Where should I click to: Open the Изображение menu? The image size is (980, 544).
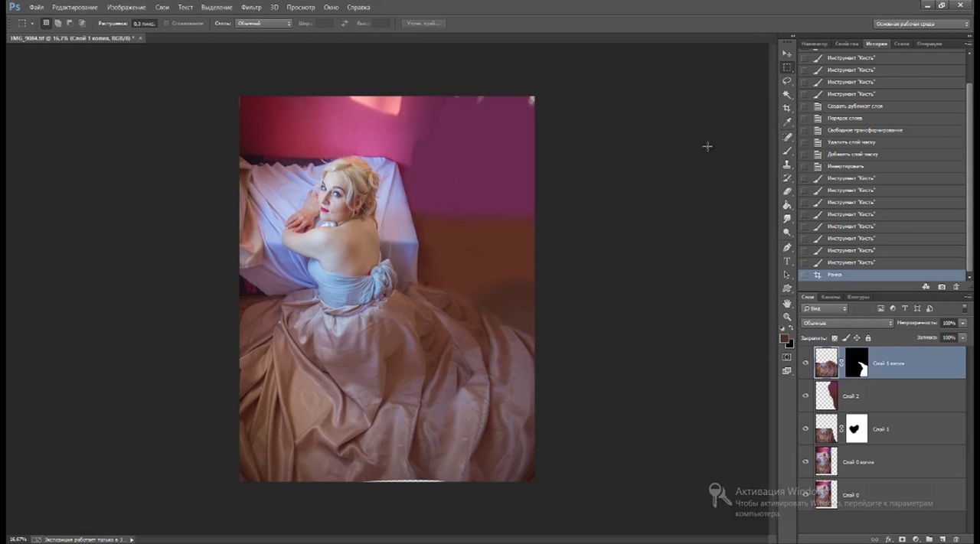coord(126,7)
